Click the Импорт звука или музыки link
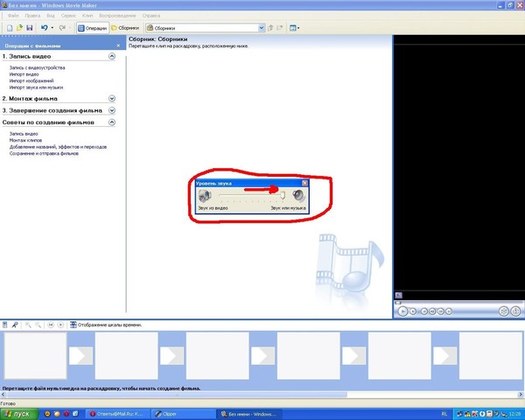Image resolution: width=525 pixels, height=420 pixels. [36, 87]
